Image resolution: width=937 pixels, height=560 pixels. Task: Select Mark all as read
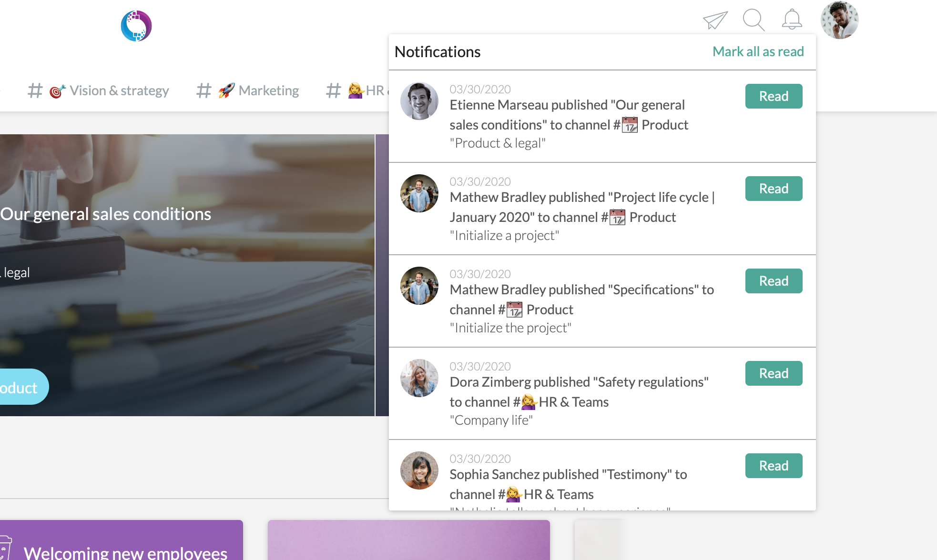click(x=758, y=51)
